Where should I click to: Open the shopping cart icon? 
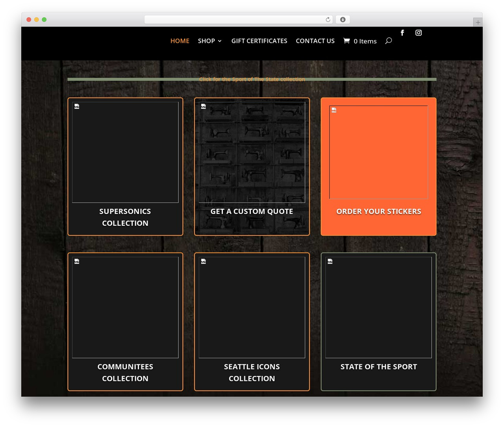coord(346,41)
